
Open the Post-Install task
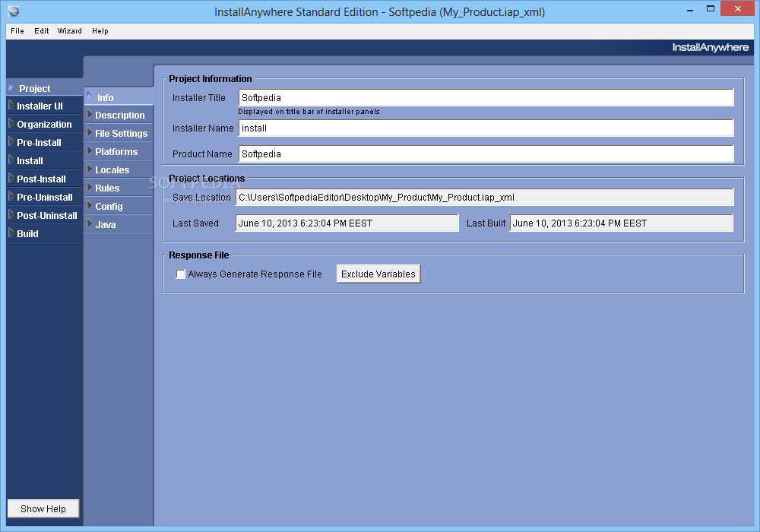point(45,179)
